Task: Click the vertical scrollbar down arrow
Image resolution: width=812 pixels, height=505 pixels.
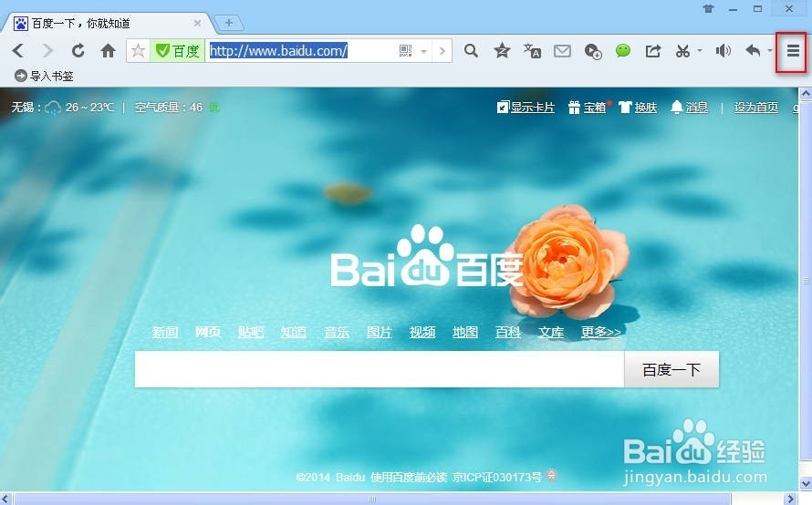Action: (806, 484)
